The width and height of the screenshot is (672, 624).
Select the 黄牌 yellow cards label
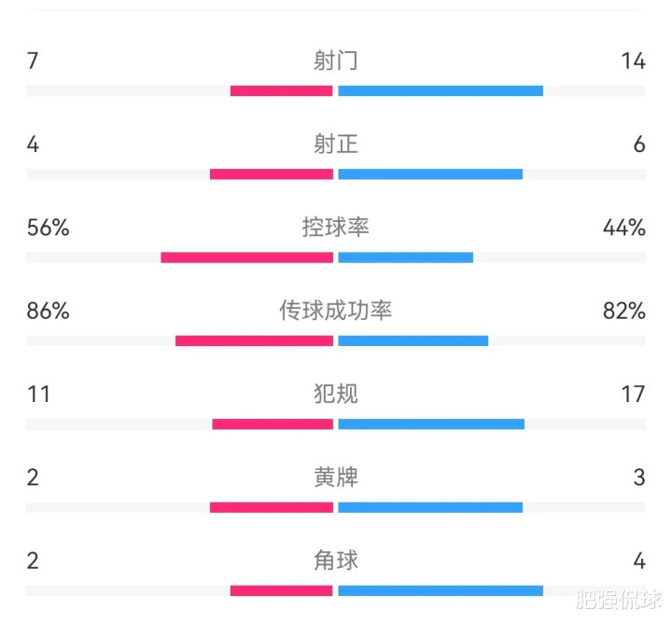[x=336, y=478]
